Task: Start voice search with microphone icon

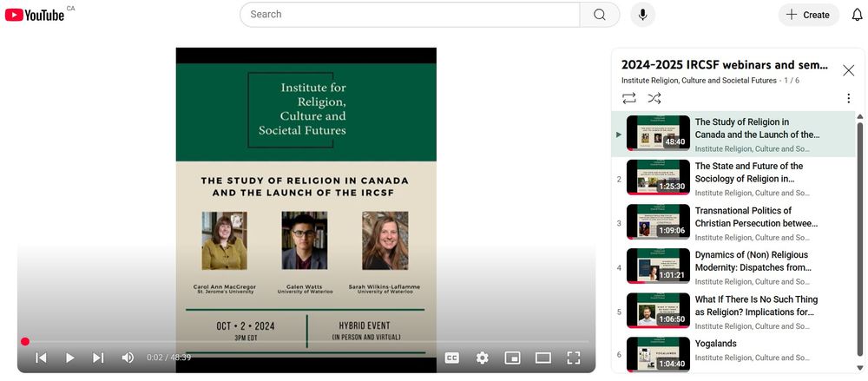Action: tap(642, 15)
